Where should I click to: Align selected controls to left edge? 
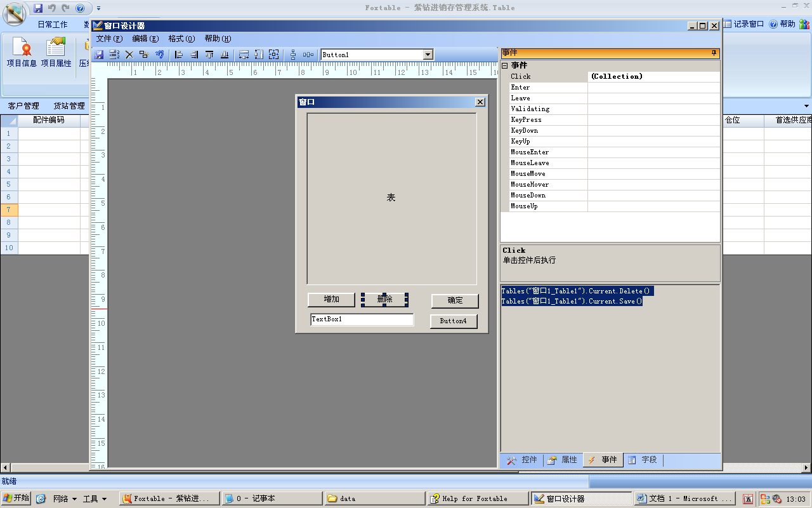179,55
